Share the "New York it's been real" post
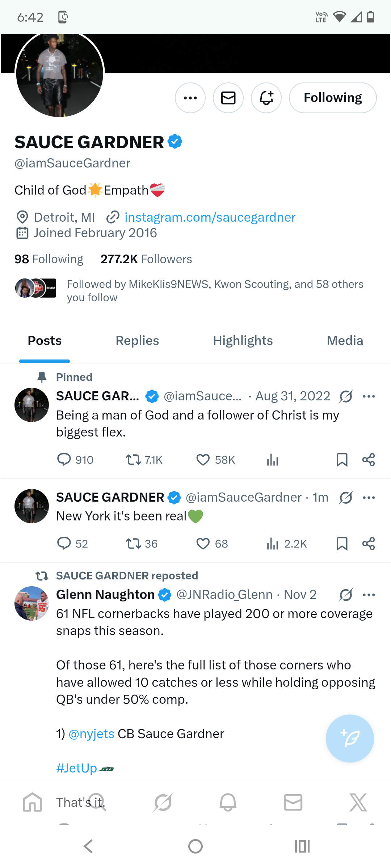The height and width of the screenshot is (868, 391). pyautogui.click(x=369, y=544)
